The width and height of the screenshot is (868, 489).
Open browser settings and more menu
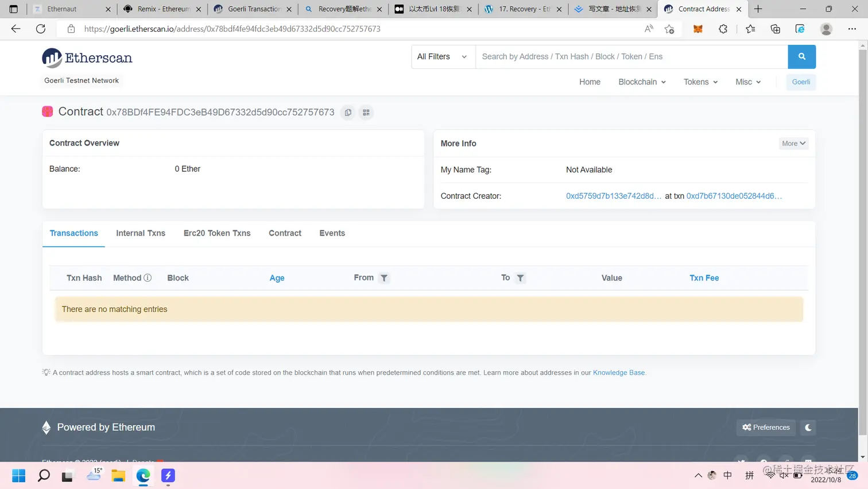pos(852,29)
